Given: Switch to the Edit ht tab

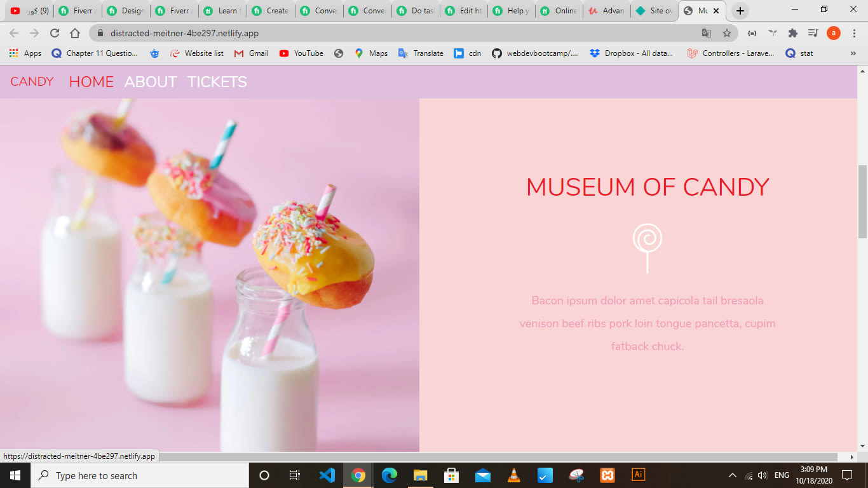Looking at the screenshot, I should (464, 11).
